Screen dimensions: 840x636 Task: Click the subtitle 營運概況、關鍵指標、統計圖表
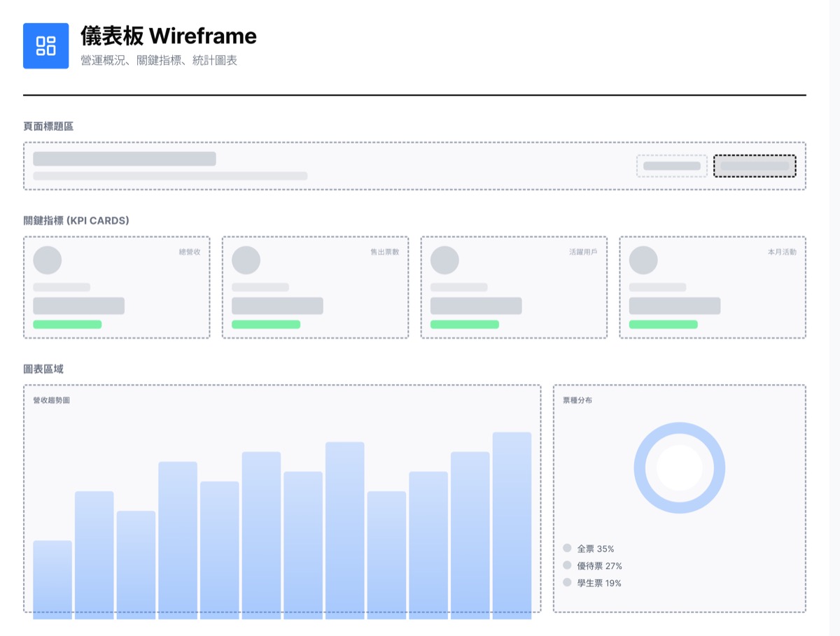coord(159,61)
